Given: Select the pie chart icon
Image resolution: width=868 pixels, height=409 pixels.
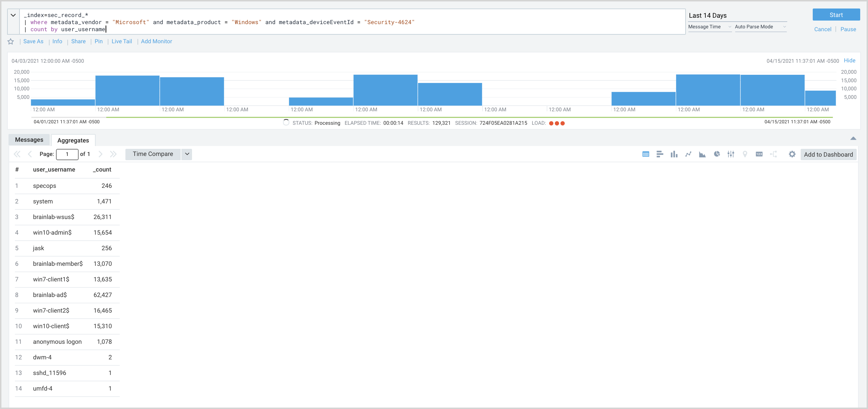Looking at the screenshot, I should pos(717,154).
